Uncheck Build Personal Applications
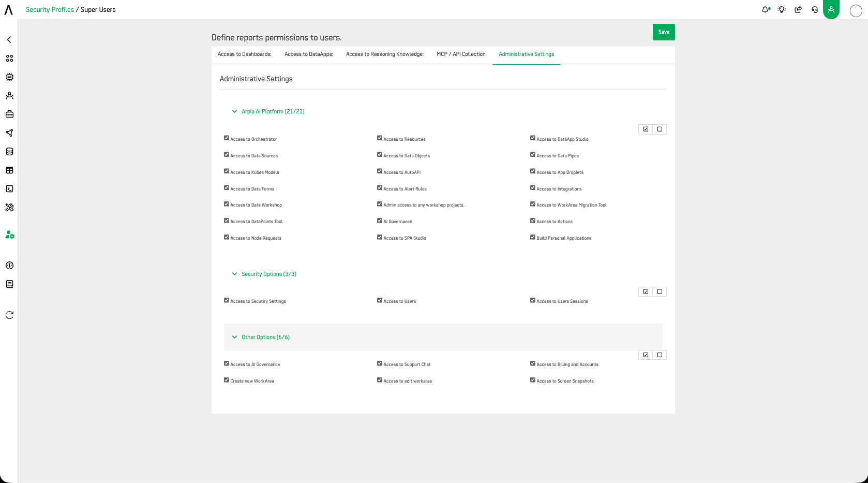Viewport: 868px width, 483px height. coord(532,237)
